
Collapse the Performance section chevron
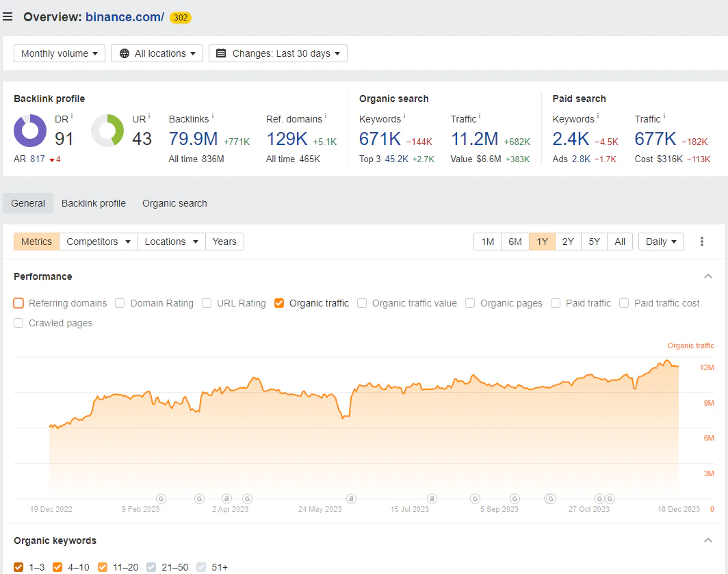[x=708, y=276]
